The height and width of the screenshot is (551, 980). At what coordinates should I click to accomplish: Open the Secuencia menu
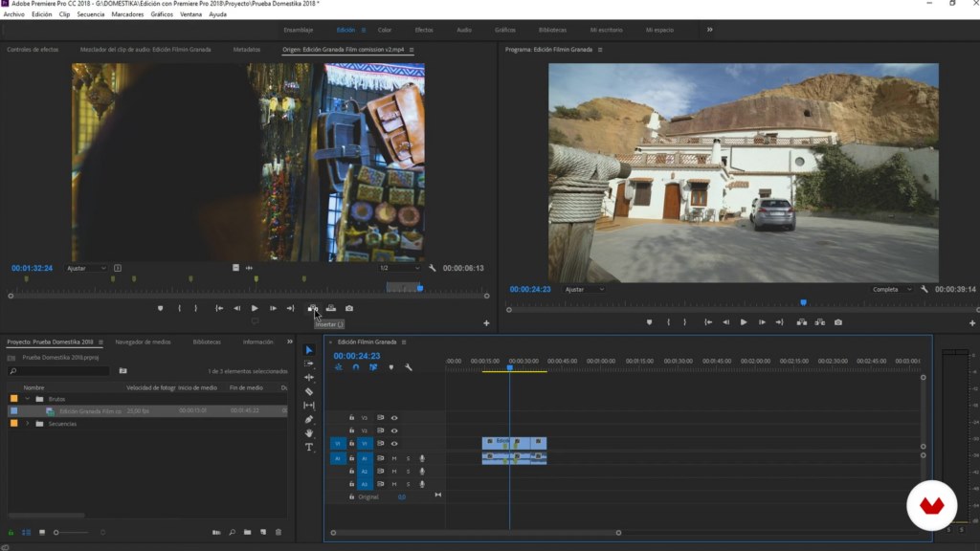click(x=91, y=14)
